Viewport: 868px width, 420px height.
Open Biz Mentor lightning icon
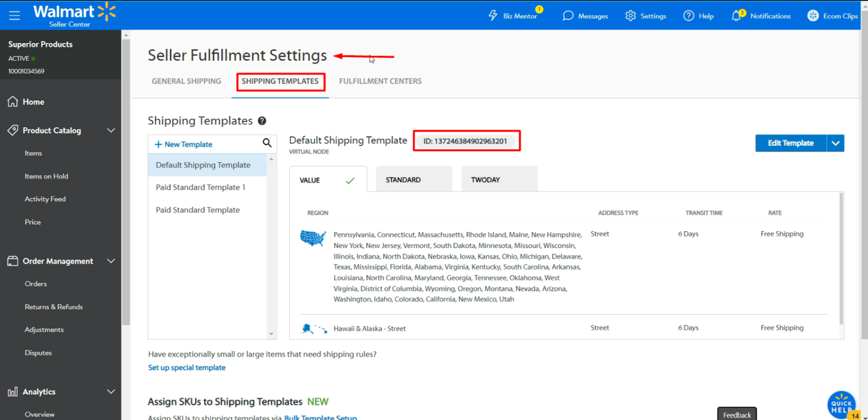pos(493,16)
